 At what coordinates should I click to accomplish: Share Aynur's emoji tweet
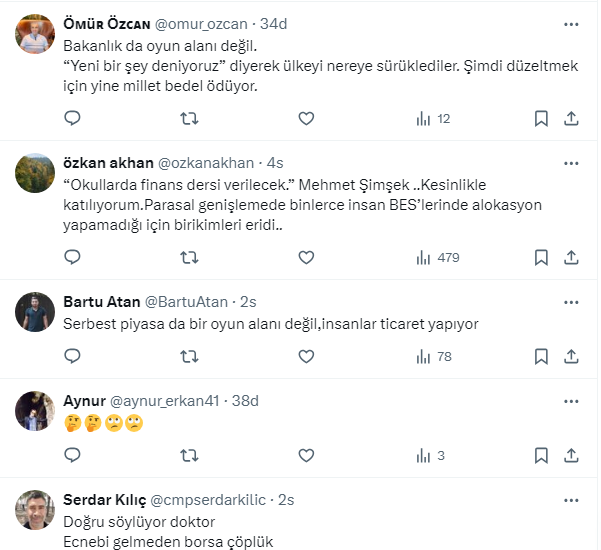click(571, 455)
